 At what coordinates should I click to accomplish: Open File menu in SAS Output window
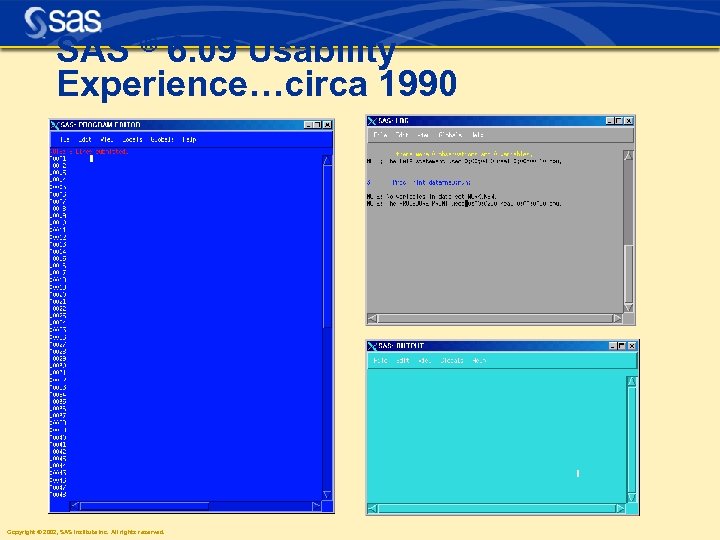tap(380, 360)
